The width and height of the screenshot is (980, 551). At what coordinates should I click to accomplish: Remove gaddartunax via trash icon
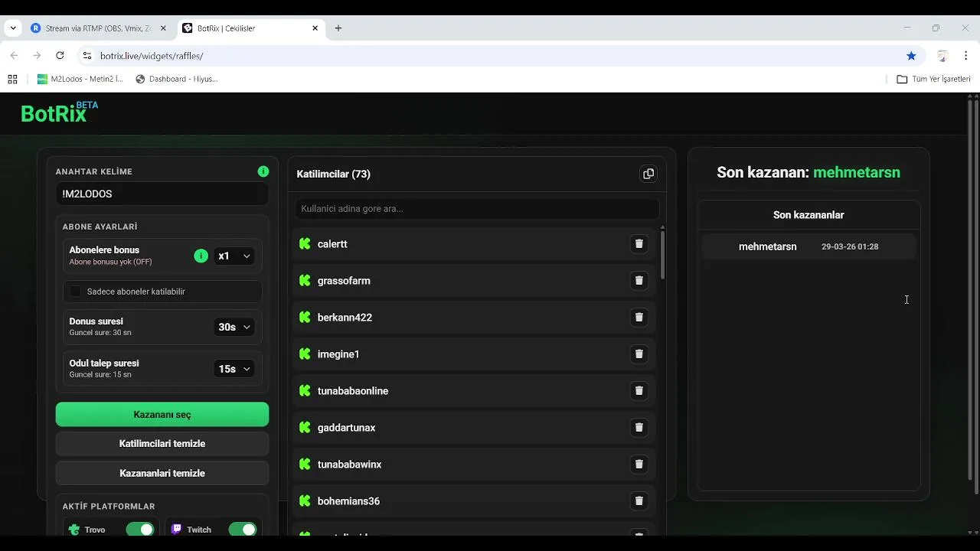pyautogui.click(x=639, y=428)
